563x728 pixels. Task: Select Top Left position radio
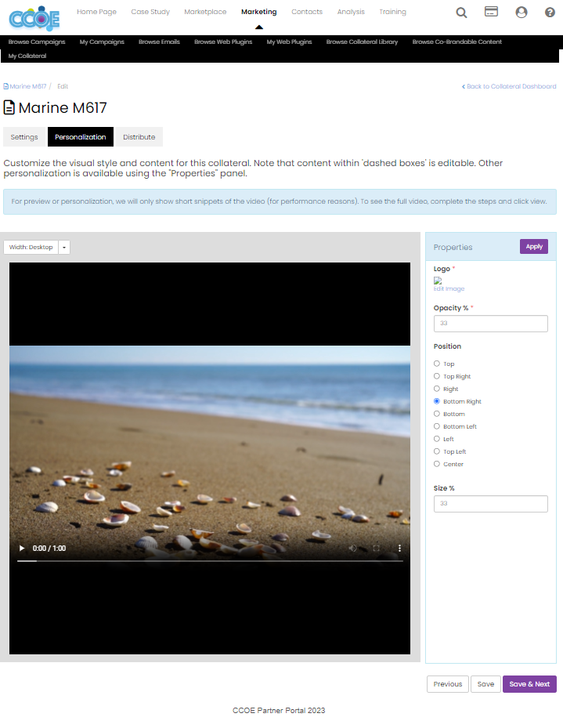pos(436,451)
